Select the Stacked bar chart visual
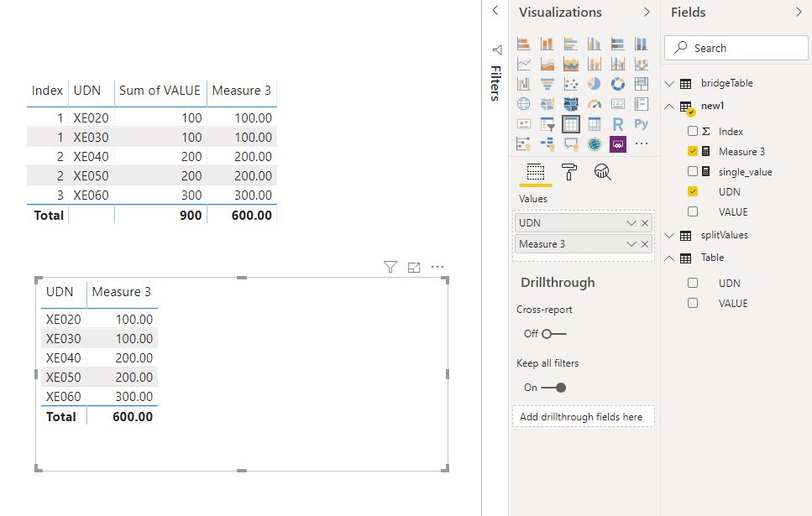Screen dimensions: 812x516 tap(523, 44)
